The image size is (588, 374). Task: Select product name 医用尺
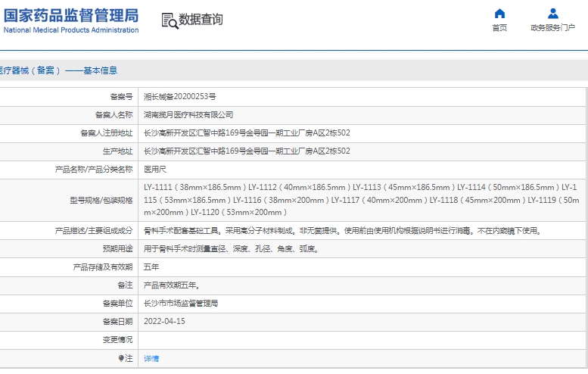click(x=155, y=170)
